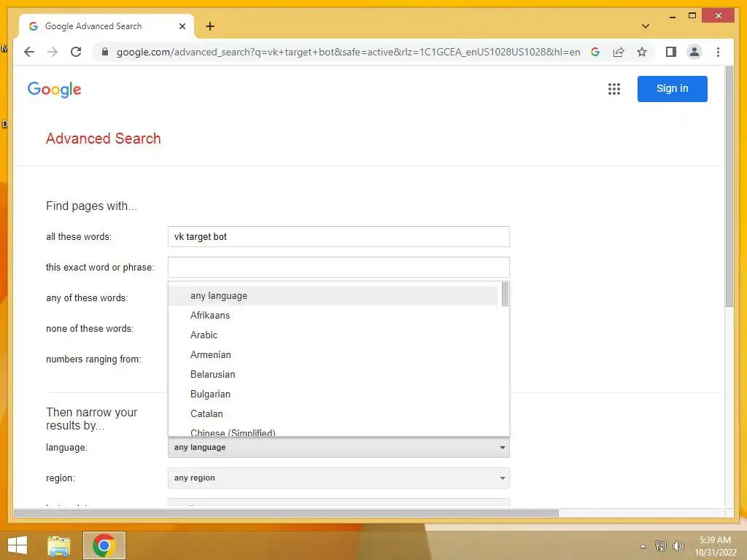Select the Google Advanced Search tab
The width and height of the screenshot is (747, 560).
pos(107,27)
